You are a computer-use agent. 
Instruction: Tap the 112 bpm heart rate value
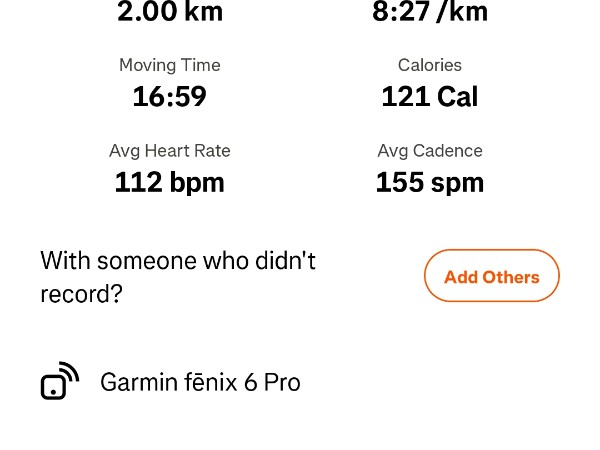pyautogui.click(x=170, y=182)
